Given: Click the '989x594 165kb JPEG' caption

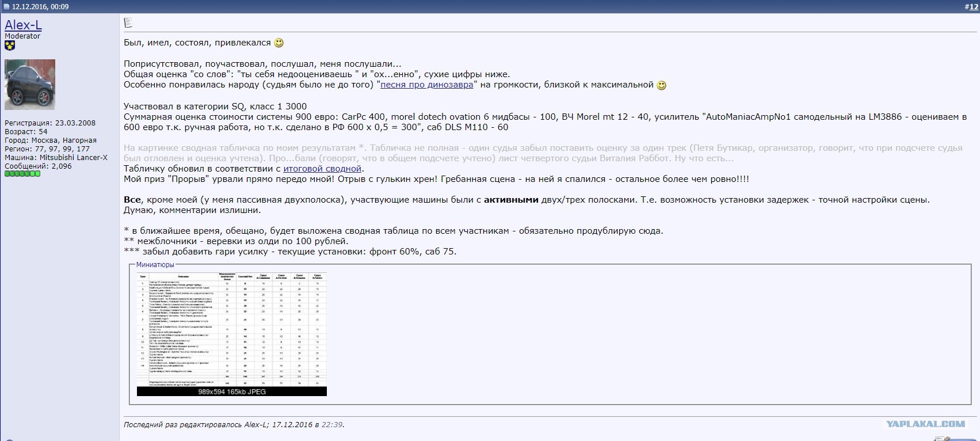Looking at the screenshot, I should [x=232, y=391].
